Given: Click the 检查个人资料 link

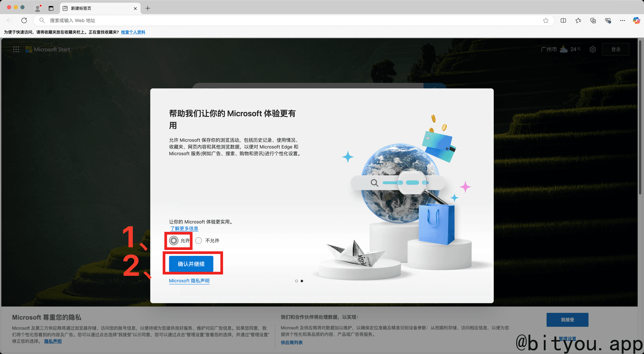Looking at the screenshot, I should click(133, 32).
